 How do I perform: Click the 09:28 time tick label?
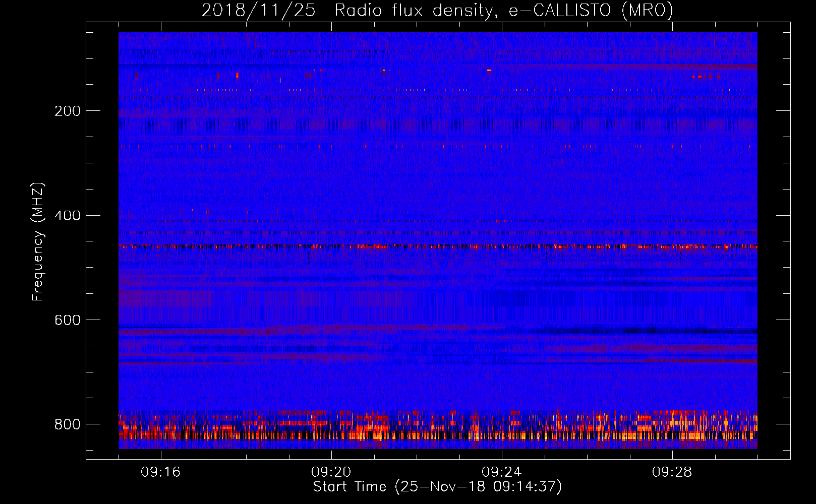(x=672, y=472)
